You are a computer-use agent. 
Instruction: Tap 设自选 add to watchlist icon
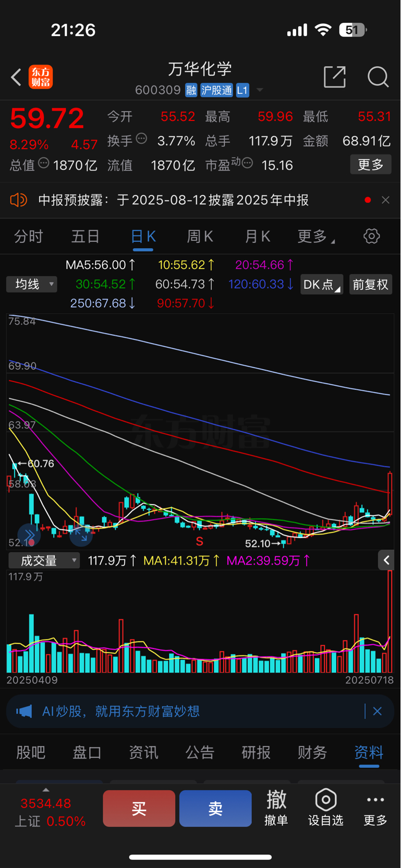click(326, 808)
